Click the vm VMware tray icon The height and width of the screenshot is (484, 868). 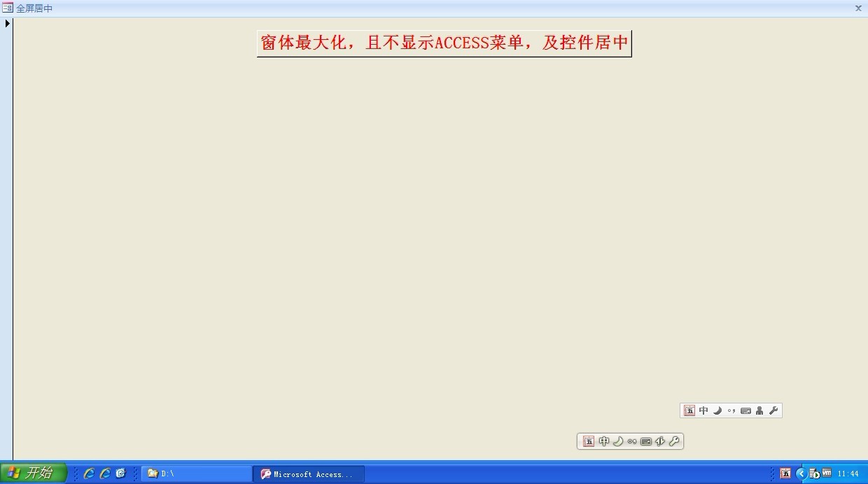(x=827, y=473)
